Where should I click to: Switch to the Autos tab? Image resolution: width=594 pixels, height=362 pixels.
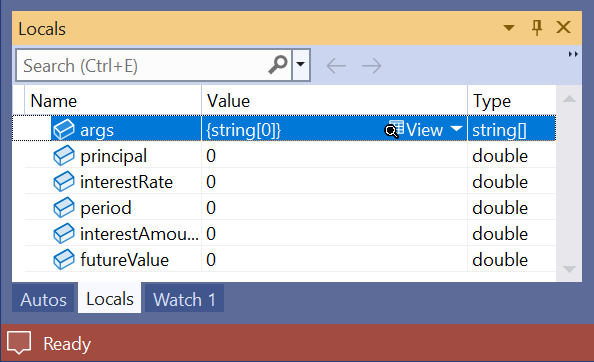43,299
